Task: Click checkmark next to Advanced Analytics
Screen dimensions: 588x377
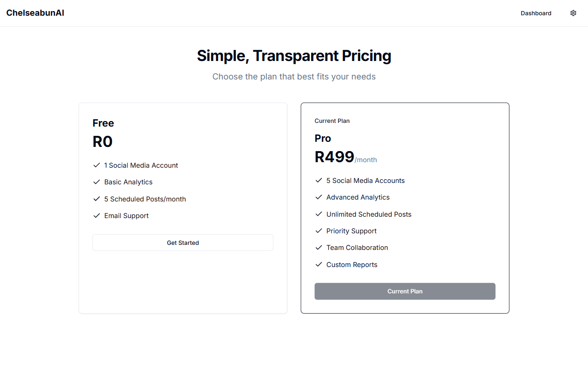Action: click(x=318, y=197)
